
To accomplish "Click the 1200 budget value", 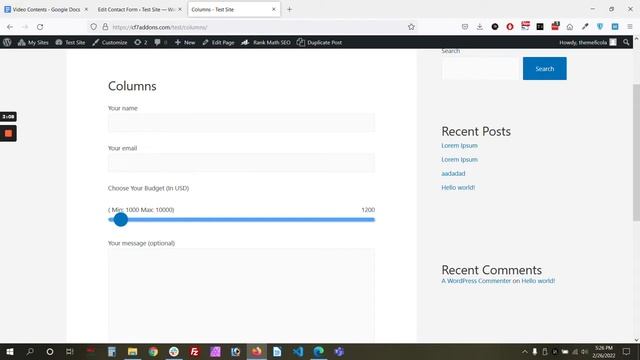I will click(368, 210).
